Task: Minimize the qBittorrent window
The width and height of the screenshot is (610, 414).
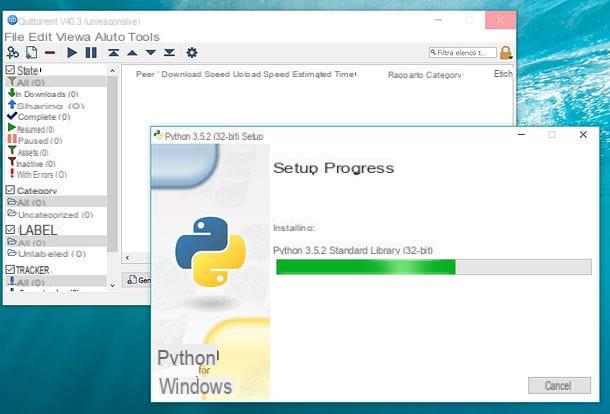Action: [x=438, y=20]
